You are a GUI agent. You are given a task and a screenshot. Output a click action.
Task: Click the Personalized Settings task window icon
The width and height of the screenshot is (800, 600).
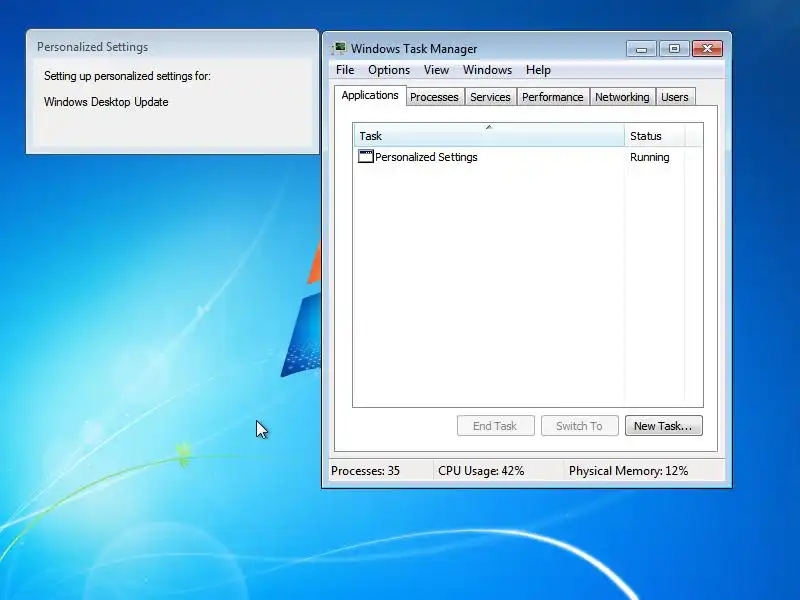click(366, 156)
